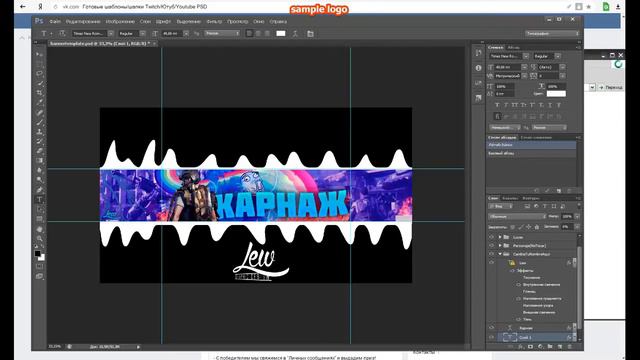
Task: Delete the selected layer with trash icon
Action: pyautogui.click(x=570, y=347)
